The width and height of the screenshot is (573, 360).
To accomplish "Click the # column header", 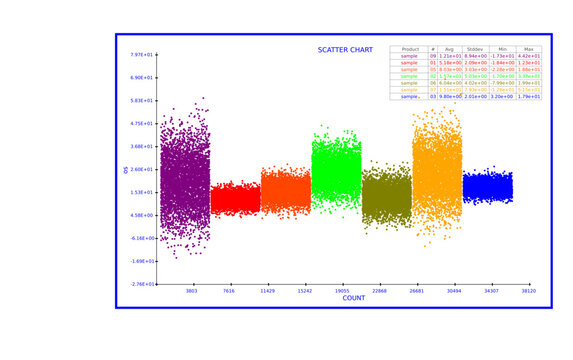I will click(x=433, y=49).
